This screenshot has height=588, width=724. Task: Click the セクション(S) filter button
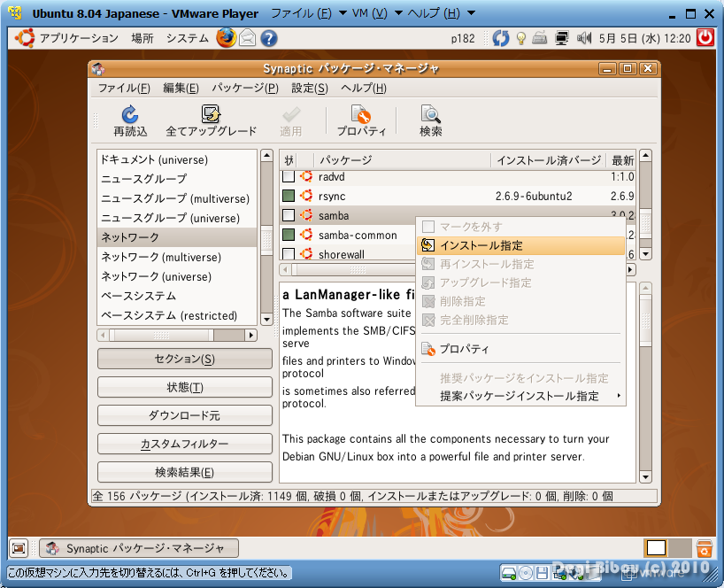[x=185, y=359]
